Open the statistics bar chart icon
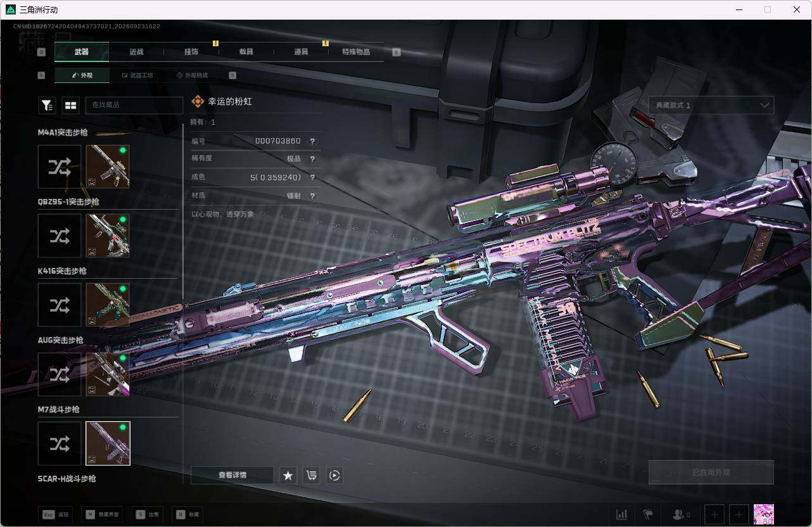812x527 pixels. (622, 514)
